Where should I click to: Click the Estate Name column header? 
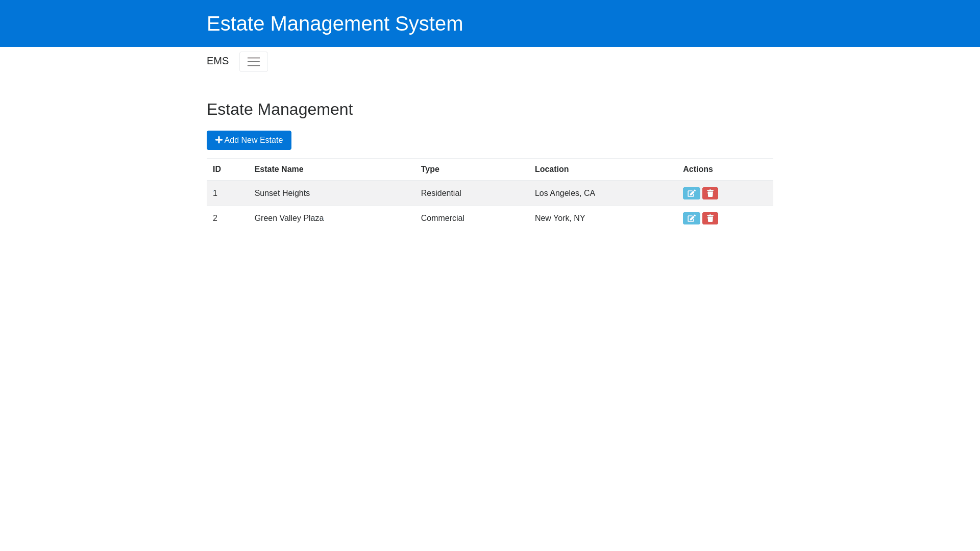tap(279, 169)
